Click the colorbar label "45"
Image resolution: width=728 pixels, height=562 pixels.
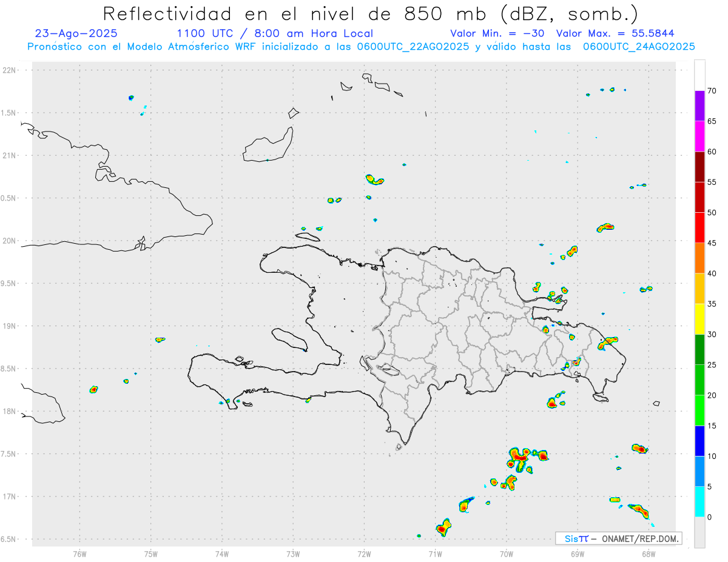[x=712, y=243]
